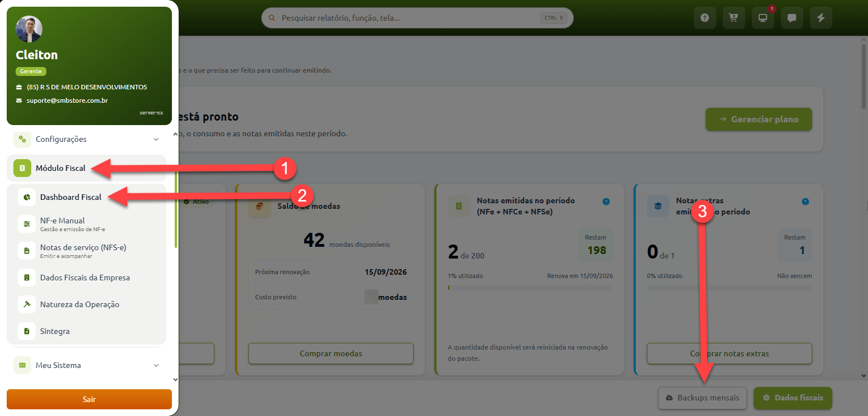This screenshot has height=416, width=868.
Task: Click the help icon on the Notas emitidas card
Action: [606, 202]
